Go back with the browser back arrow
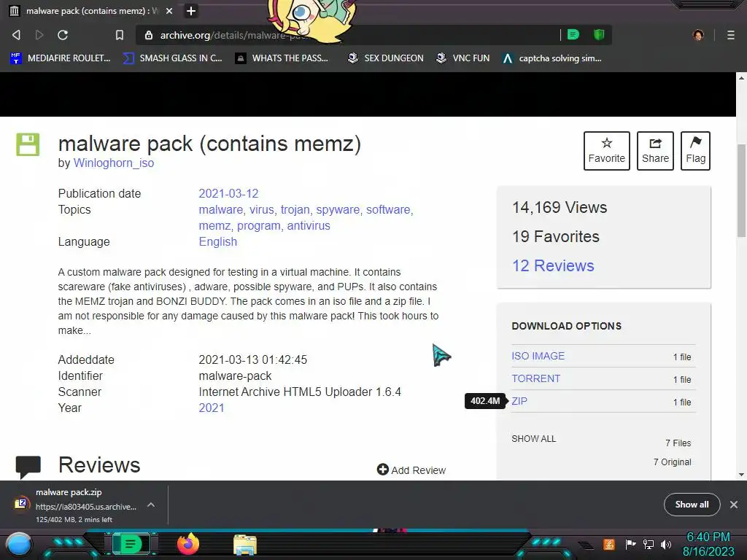Screen dimensions: 747x560 click(17, 35)
